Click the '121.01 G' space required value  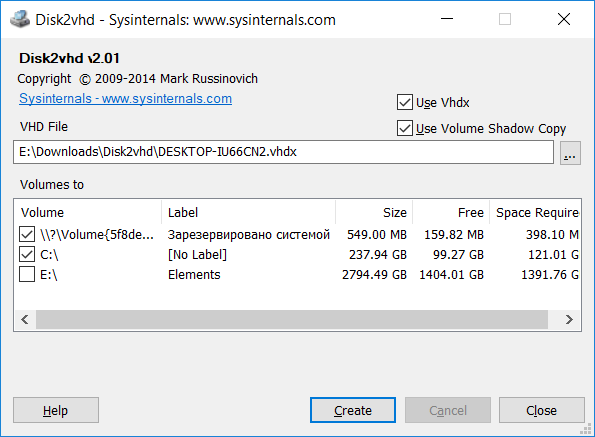click(553, 254)
